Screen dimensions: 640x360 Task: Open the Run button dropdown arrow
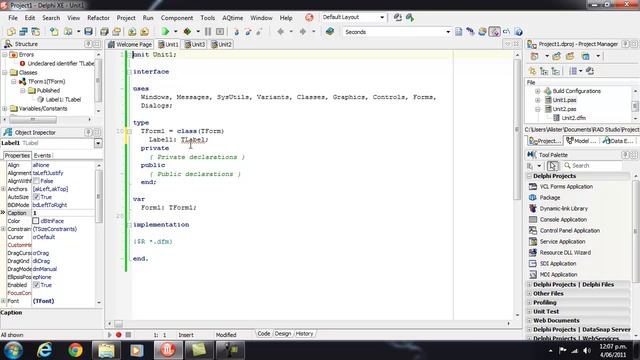(x=176, y=31)
